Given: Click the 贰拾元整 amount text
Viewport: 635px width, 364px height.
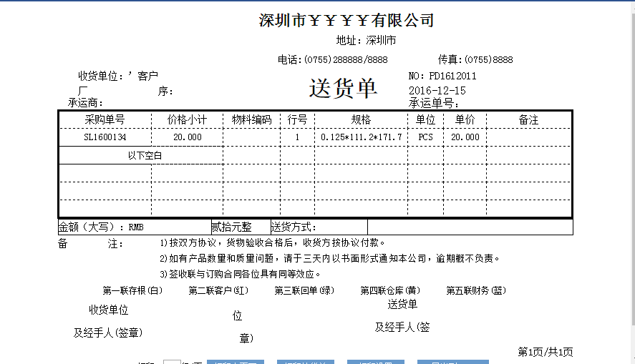Looking at the screenshot, I should coord(231,227).
